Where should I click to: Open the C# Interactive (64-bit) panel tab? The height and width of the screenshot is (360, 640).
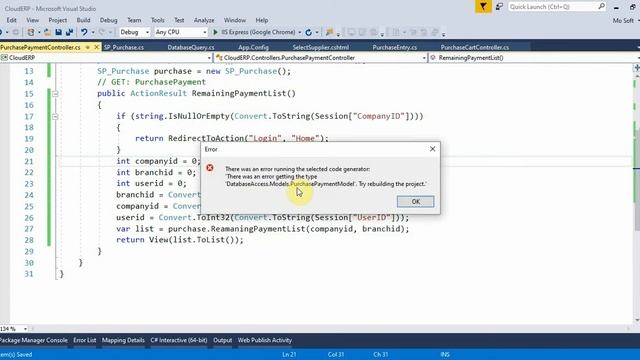coord(179,340)
